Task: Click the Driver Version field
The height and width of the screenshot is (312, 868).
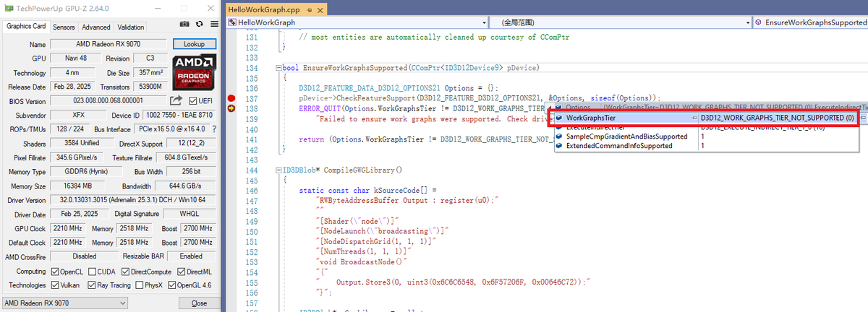Action: tap(133, 199)
